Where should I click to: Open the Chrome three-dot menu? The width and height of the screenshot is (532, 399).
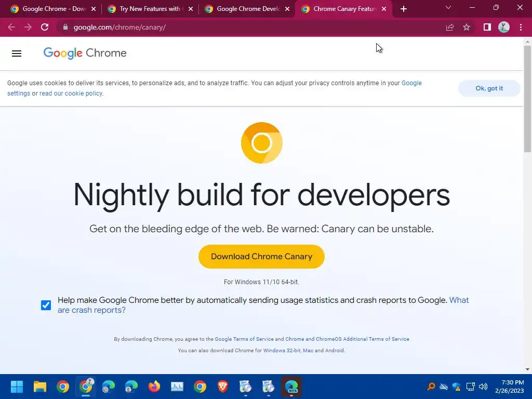point(521,27)
